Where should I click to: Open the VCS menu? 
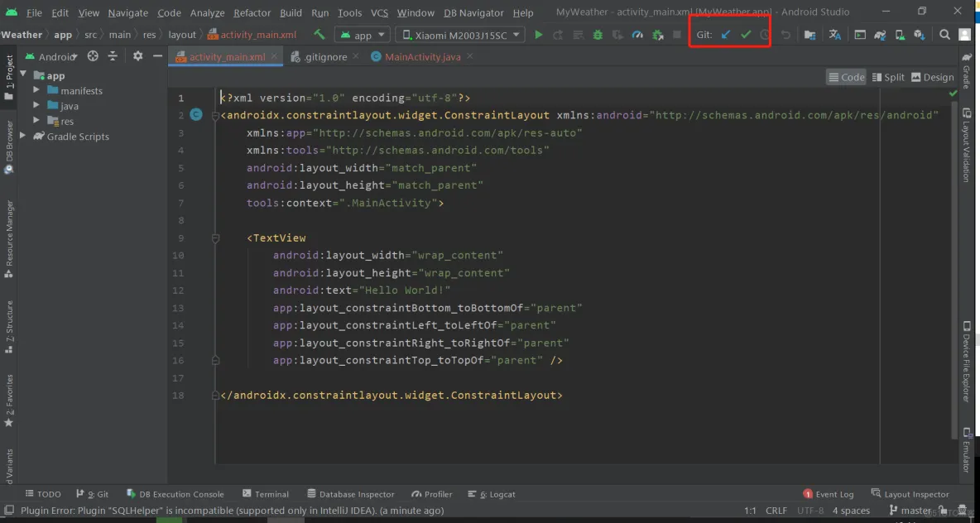(379, 12)
